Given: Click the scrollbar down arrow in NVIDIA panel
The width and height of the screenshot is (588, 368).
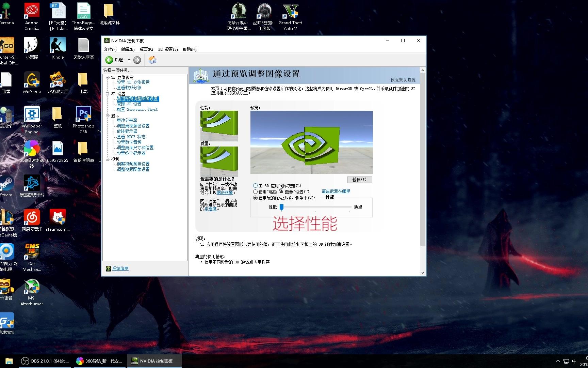Looking at the screenshot, I should [x=423, y=273].
